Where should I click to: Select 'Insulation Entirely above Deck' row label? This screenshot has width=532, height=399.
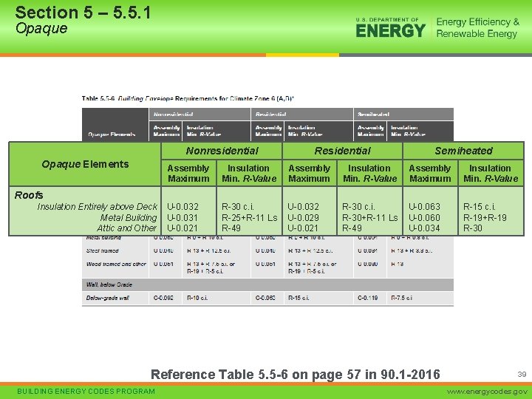click(97, 207)
